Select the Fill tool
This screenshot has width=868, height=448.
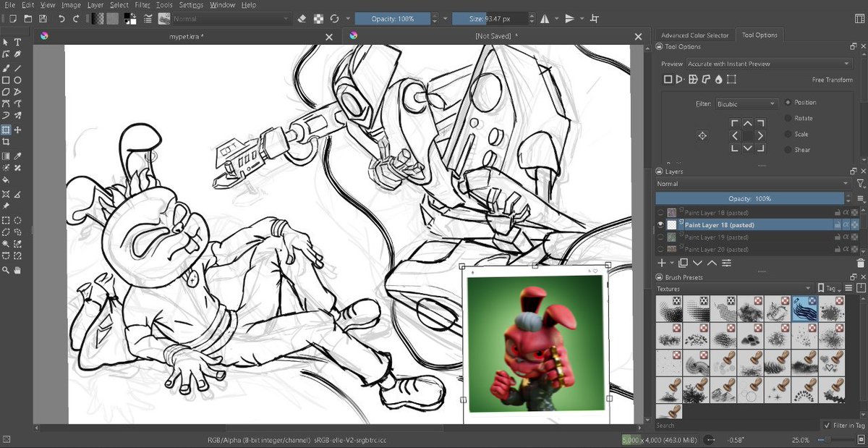click(x=6, y=179)
